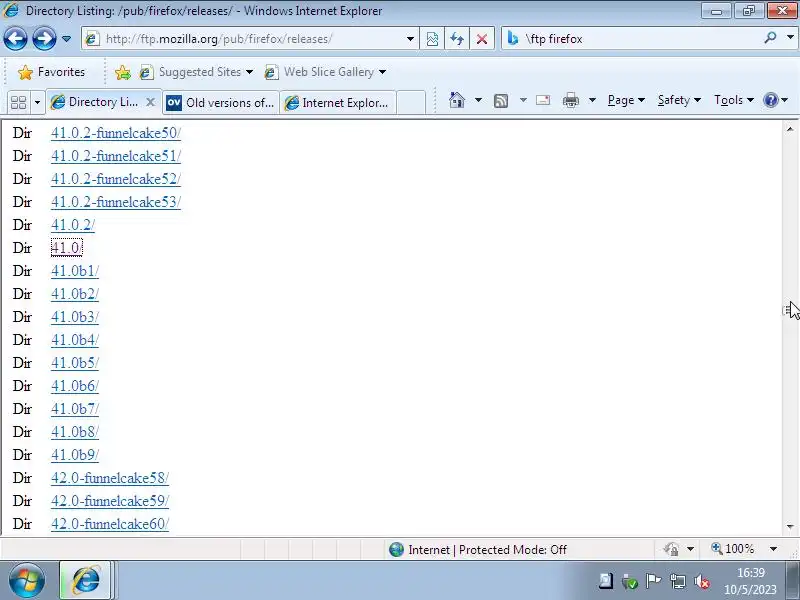Run search with the magnifier icon
This screenshot has width=800, height=600.
click(x=770, y=37)
